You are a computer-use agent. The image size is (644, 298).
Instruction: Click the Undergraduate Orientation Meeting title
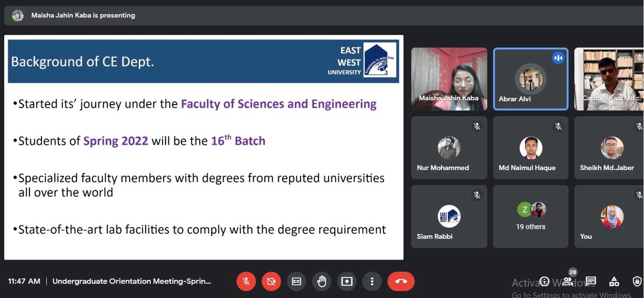coord(131,281)
